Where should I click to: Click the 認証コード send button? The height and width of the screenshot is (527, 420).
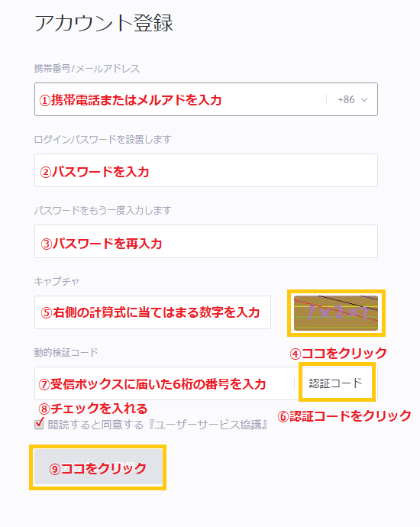[x=336, y=383]
